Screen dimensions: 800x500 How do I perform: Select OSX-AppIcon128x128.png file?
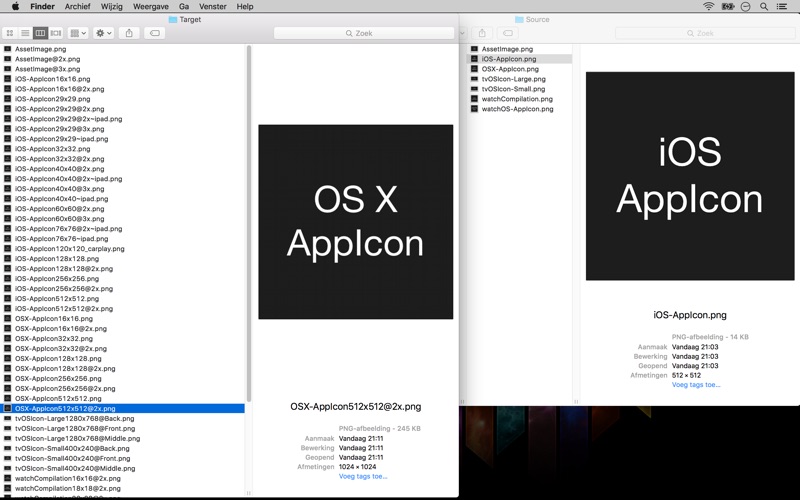[123, 359]
